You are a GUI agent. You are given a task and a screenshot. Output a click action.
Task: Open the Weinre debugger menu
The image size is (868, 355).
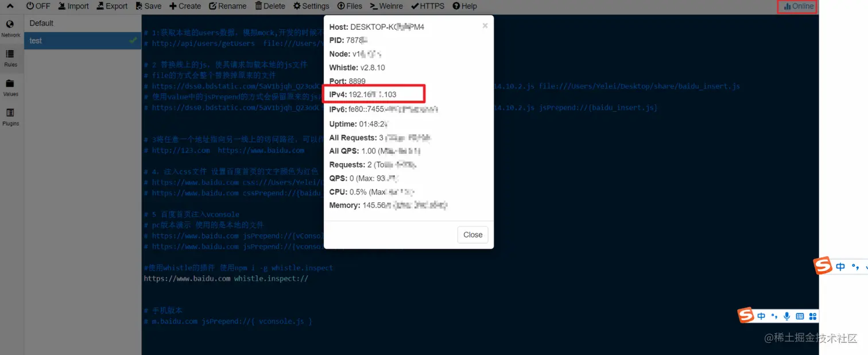click(x=386, y=6)
